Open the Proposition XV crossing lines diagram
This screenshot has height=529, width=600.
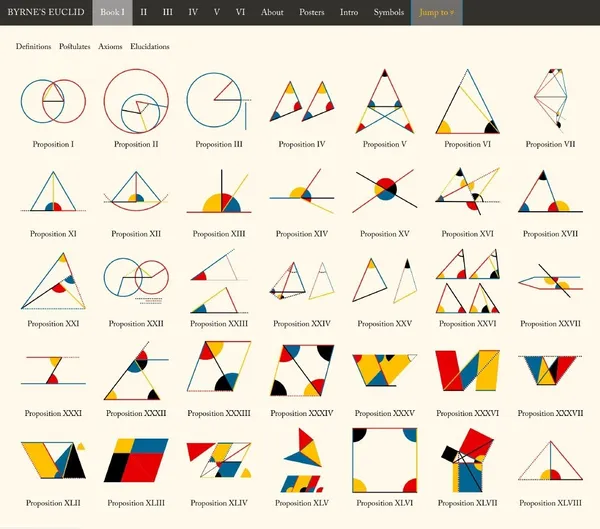[385, 191]
